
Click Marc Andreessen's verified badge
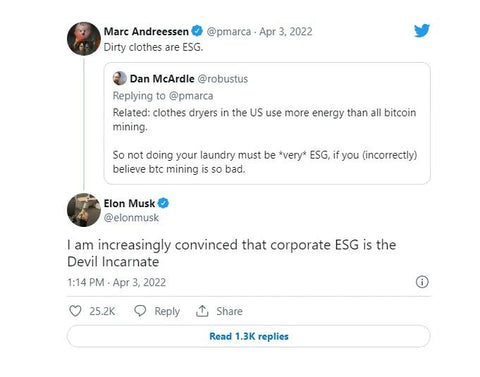click(197, 31)
